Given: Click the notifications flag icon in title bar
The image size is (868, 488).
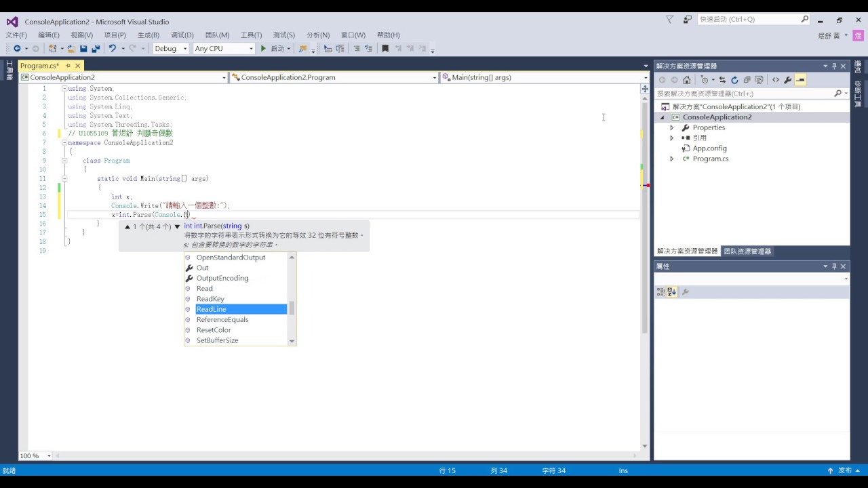Looking at the screenshot, I should [670, 20].
